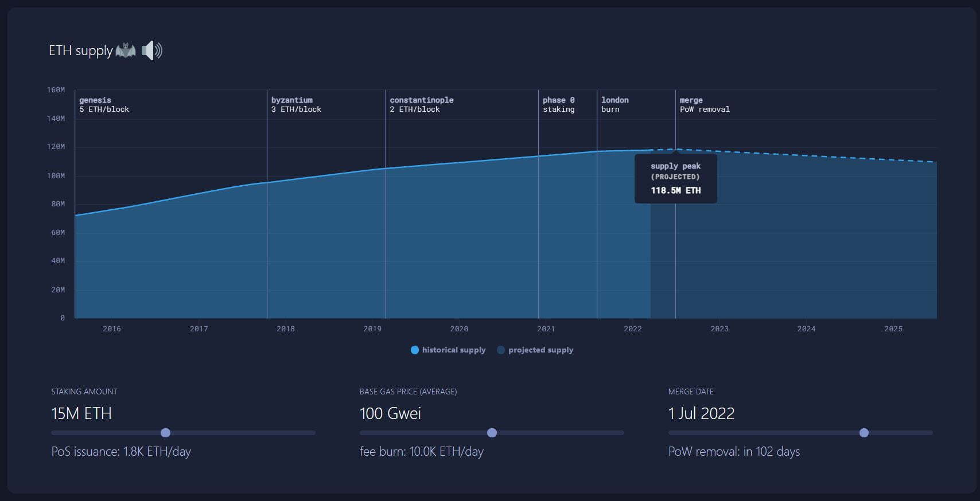Screen dimensions: 980x501
Task: Toggle the projected supply legend label
Action: 541,350
